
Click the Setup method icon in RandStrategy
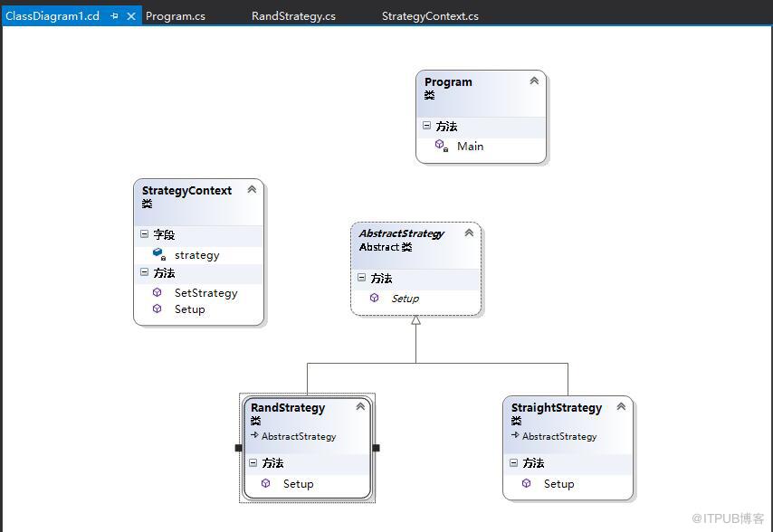(x=266, y=483)
